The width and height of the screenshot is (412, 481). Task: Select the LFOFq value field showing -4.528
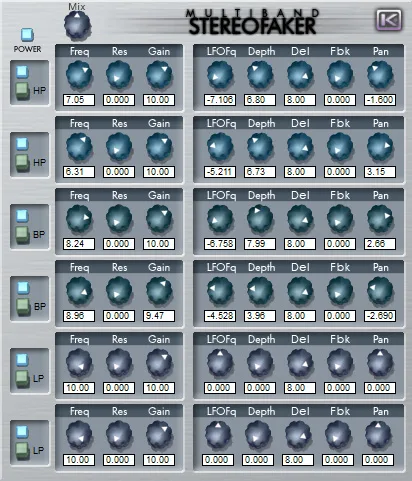pos(220,316)
